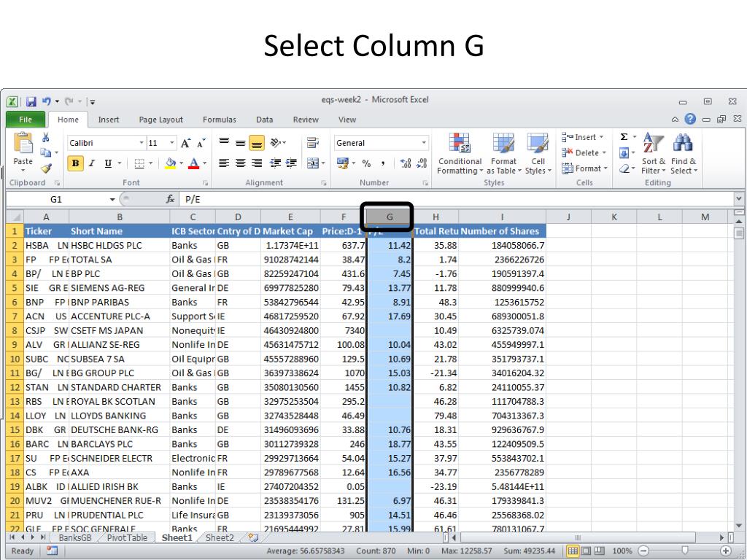Viewport: 747px width, 560px height.
Task: Switch to Page Layout view in status bar
Action: pos(586,551)
